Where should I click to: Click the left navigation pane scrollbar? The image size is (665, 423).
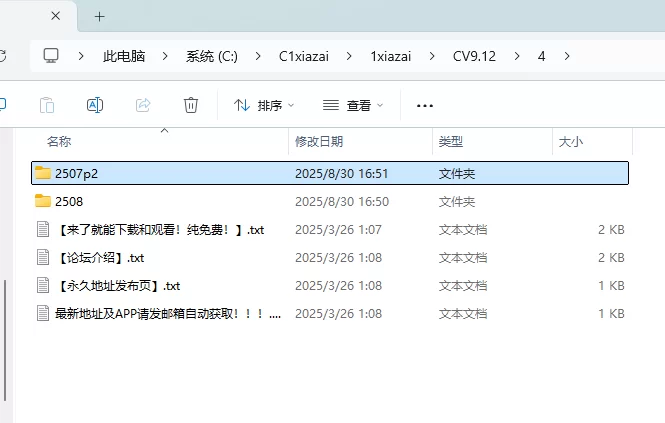pyautogui.click(x=5, y=340)
